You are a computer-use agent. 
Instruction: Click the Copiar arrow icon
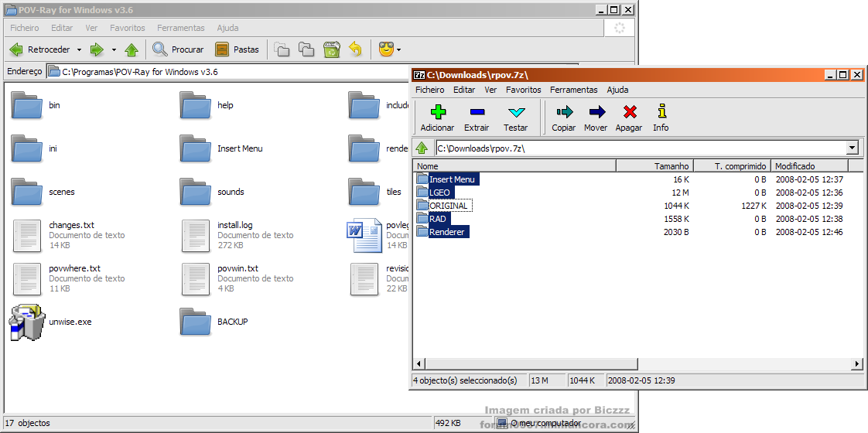(x=564, y=112)
